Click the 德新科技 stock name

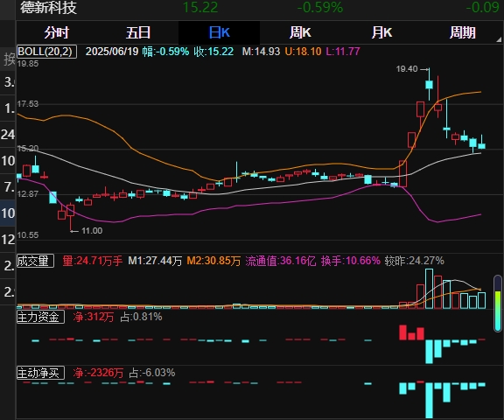point(48,8)
